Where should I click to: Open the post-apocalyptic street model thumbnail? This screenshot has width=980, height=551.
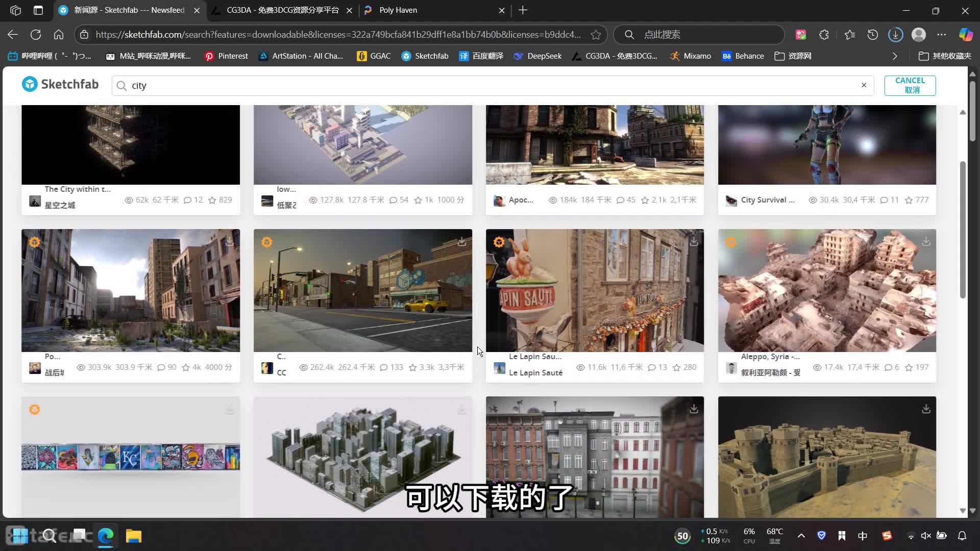point(131,290)
